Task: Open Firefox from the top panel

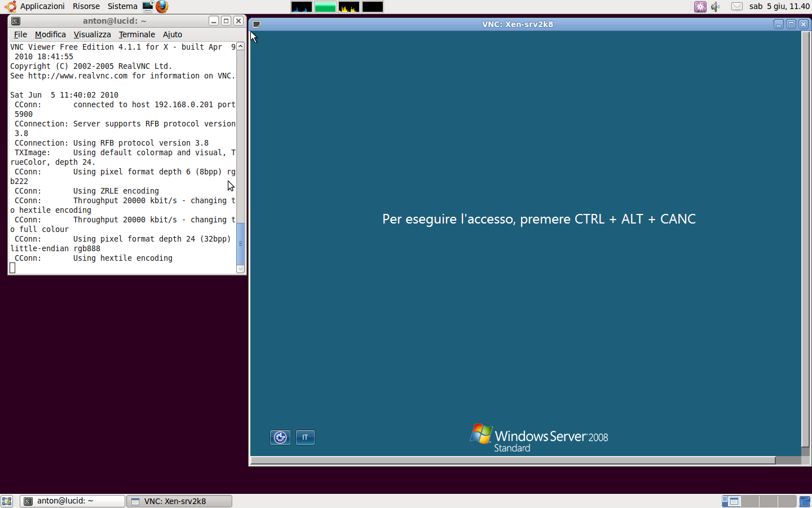Action: (x=162, y=7)
